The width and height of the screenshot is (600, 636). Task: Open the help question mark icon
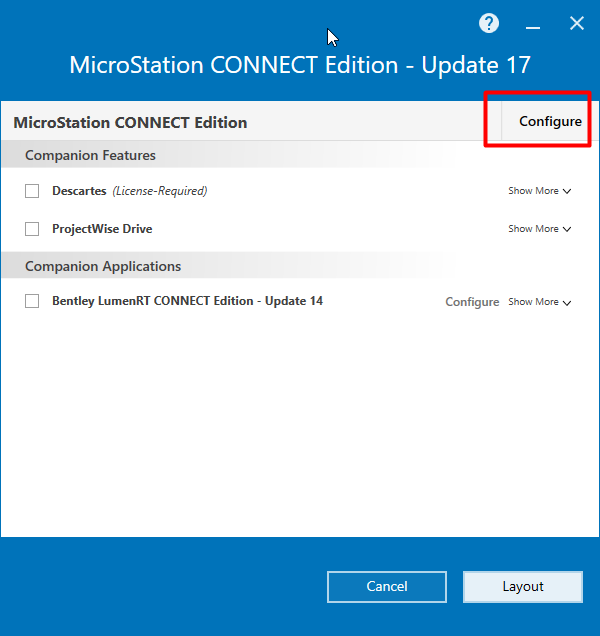point(489,24)
